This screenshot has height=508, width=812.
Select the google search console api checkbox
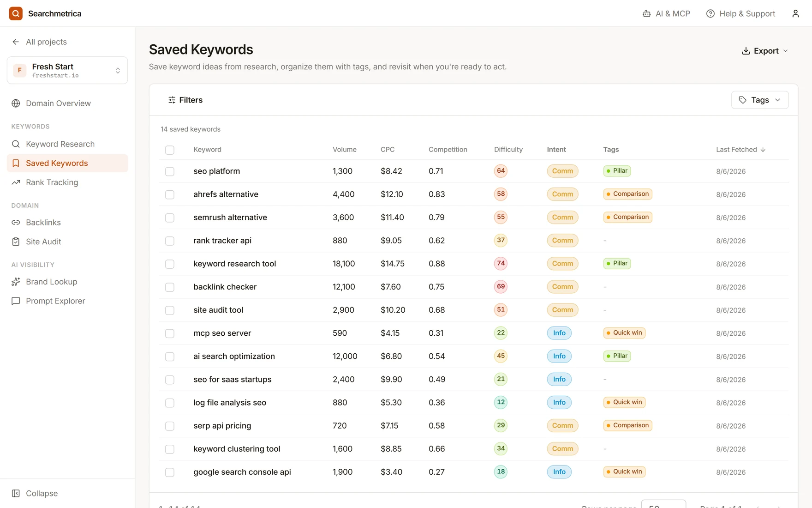[170, 472]
